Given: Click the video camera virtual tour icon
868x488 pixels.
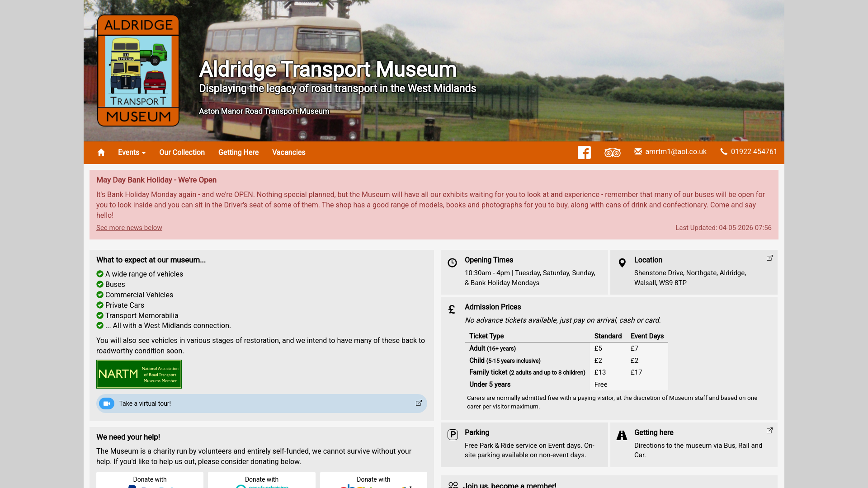Looking at the screenshot, I should point(107,404).
